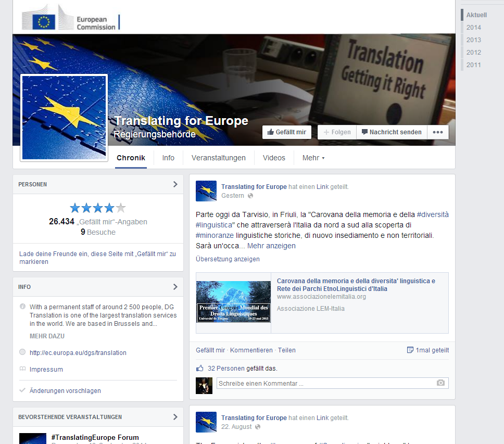The height and width of the screenshot is (444, 504).
Task: Click the Gefällt mir like button
Action: (287, 132)
